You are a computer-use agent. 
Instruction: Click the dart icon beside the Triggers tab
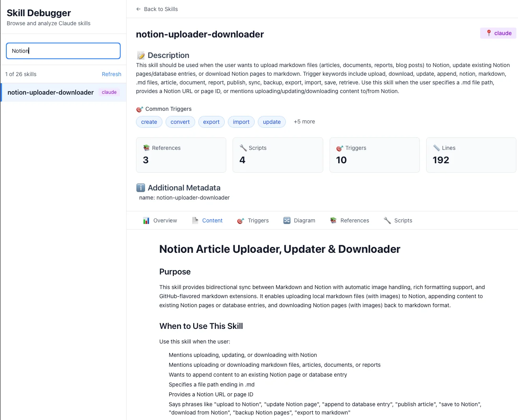tap(240, 221)
